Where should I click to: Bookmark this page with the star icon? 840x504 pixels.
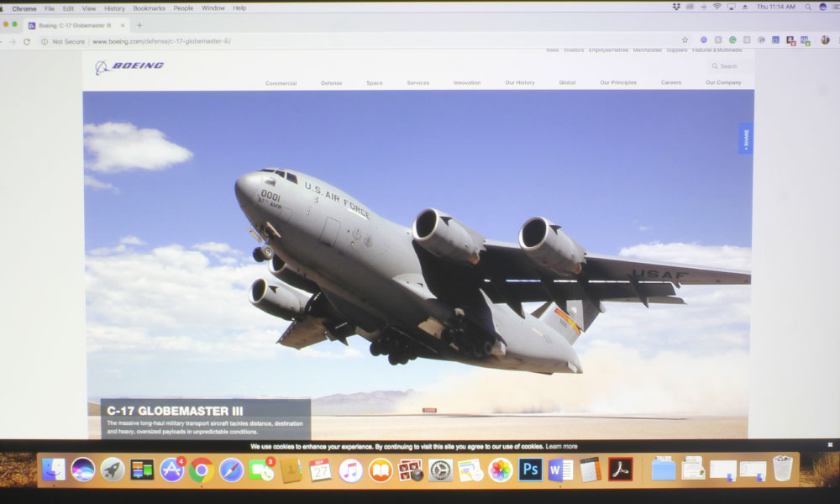tap(685, 39)
